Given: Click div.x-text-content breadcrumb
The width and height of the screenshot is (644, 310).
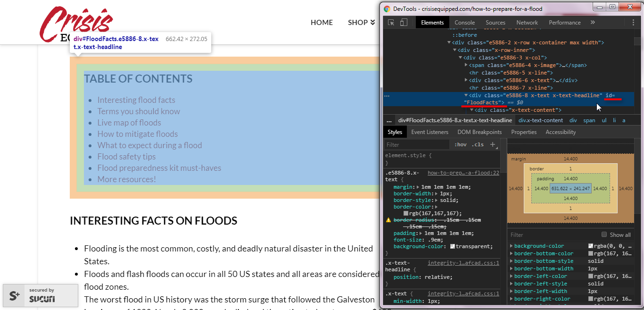Looking at the screenshot, I should click(540, 120).
